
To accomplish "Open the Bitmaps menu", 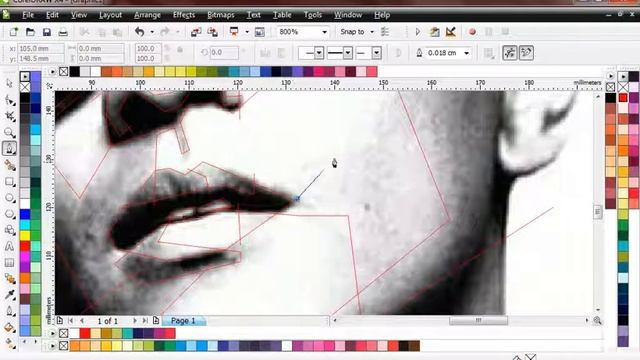I will [x=221, y=15].
